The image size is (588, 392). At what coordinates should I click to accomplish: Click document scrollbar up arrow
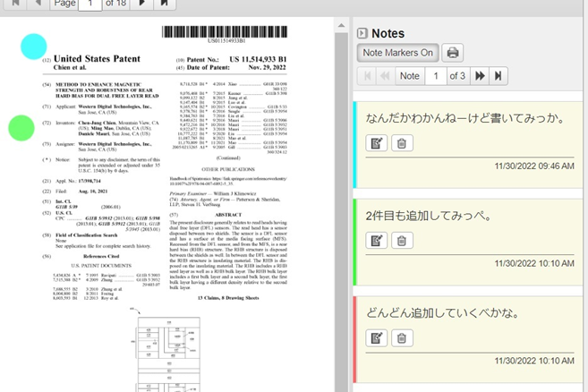(341, 26)
